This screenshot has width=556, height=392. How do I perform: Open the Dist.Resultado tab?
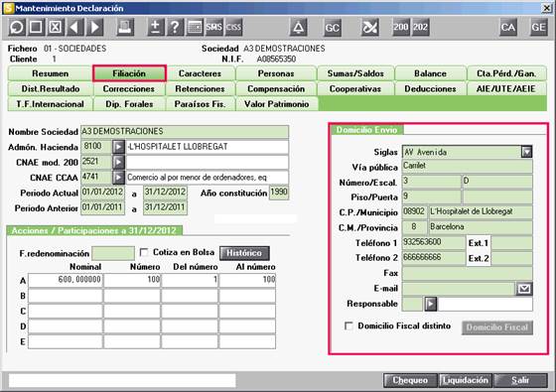[x=51, y=88]
